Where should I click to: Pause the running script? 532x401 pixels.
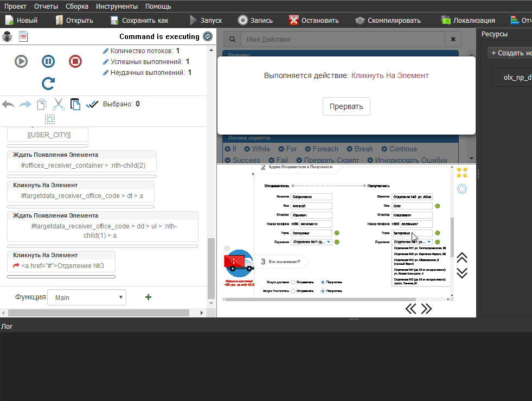[x=48, y=61]
